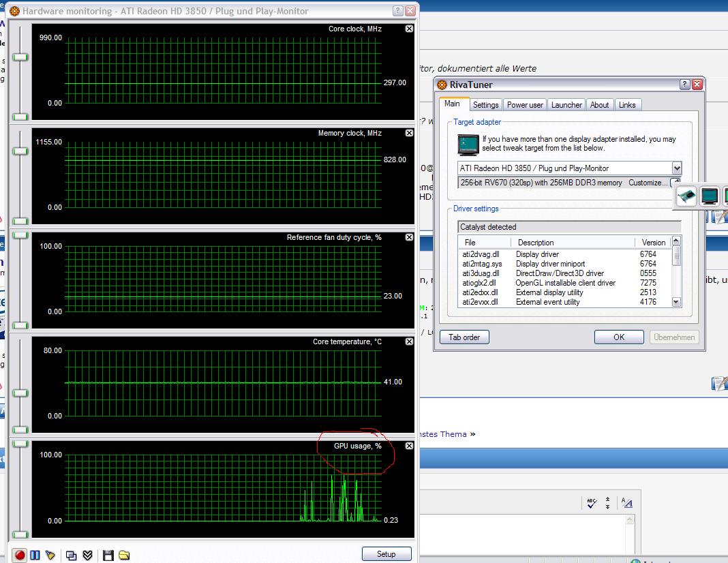
Task: Close the Core clock graph with its X
Action: tap(409, 29)
